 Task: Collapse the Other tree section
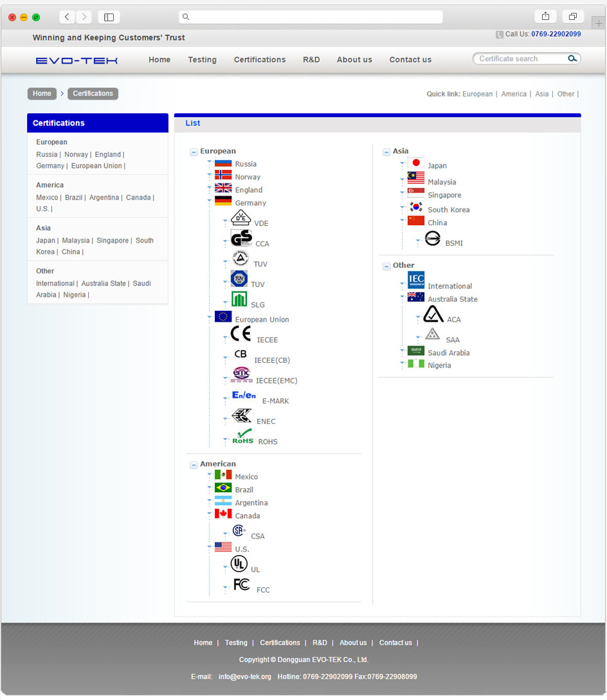coord(386,266)
